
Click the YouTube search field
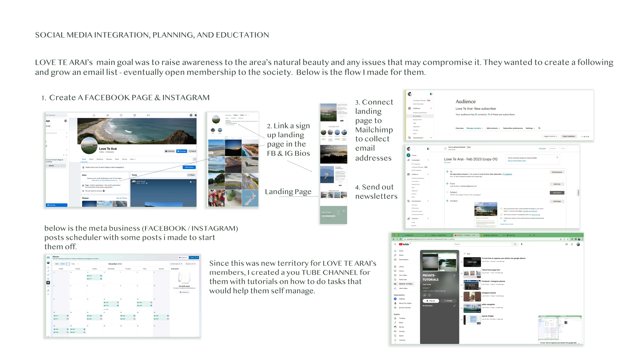click(x=482, y=244)
